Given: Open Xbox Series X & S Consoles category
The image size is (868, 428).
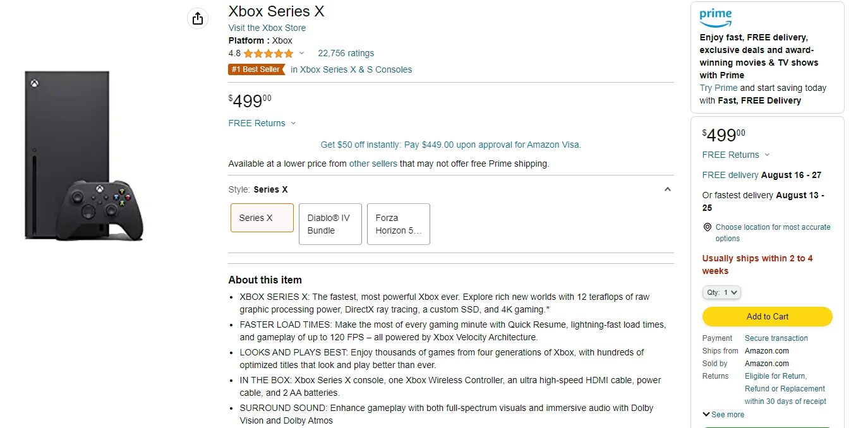Looking at the screenshot, I should 351,69.
